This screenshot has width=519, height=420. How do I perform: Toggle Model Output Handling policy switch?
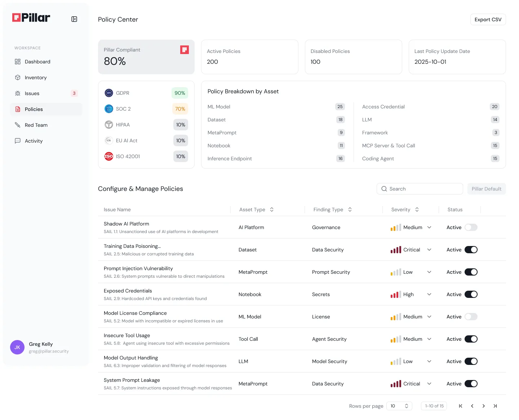471,361
